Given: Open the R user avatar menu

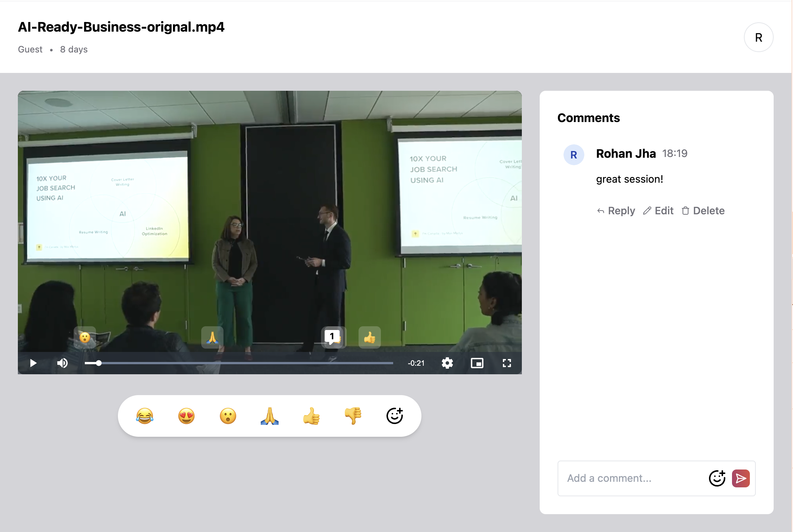Looking at the screenshot, I should pos(758,38).
